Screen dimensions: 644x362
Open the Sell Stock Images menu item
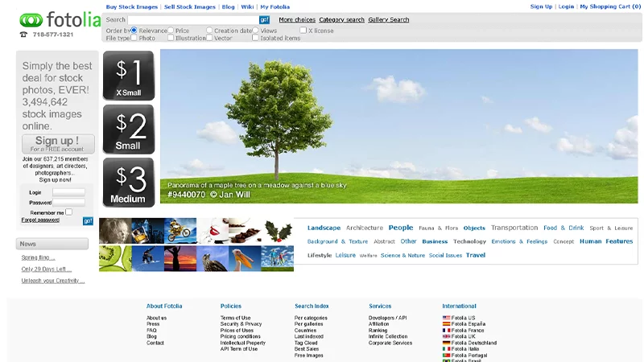pyautogui.click(x=190, y=6)
